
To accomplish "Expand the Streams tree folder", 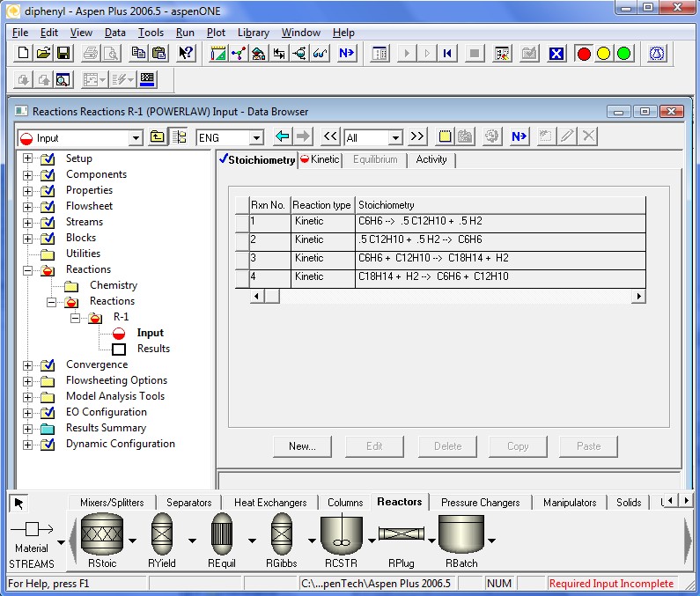I will pyautogui.click(x=28, y=222).
